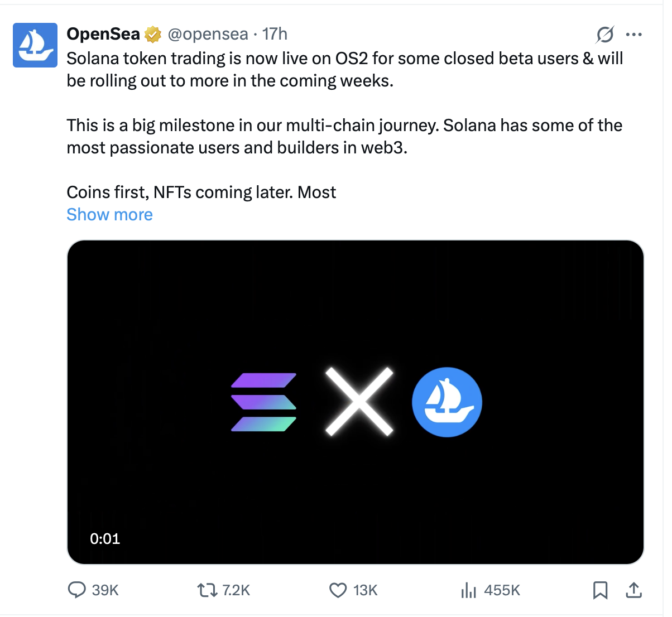Click the 7.2K reposts count
672x617 pixels.
(236, 590)
